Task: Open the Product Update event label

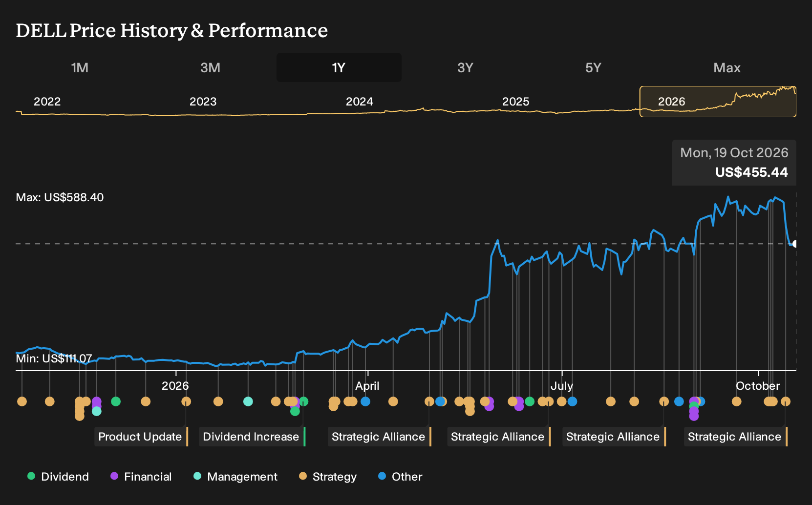Action: (x=141, y=437)
